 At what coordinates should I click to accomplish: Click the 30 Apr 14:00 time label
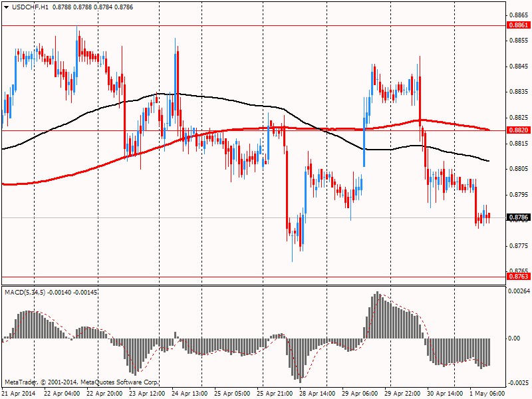pyautogui.click(x=445, y=394)
